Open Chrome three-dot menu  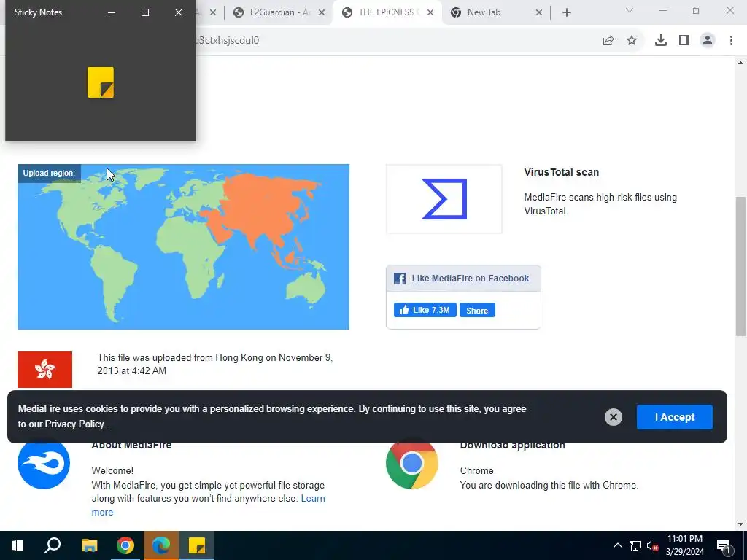click(x=731, y=41)
